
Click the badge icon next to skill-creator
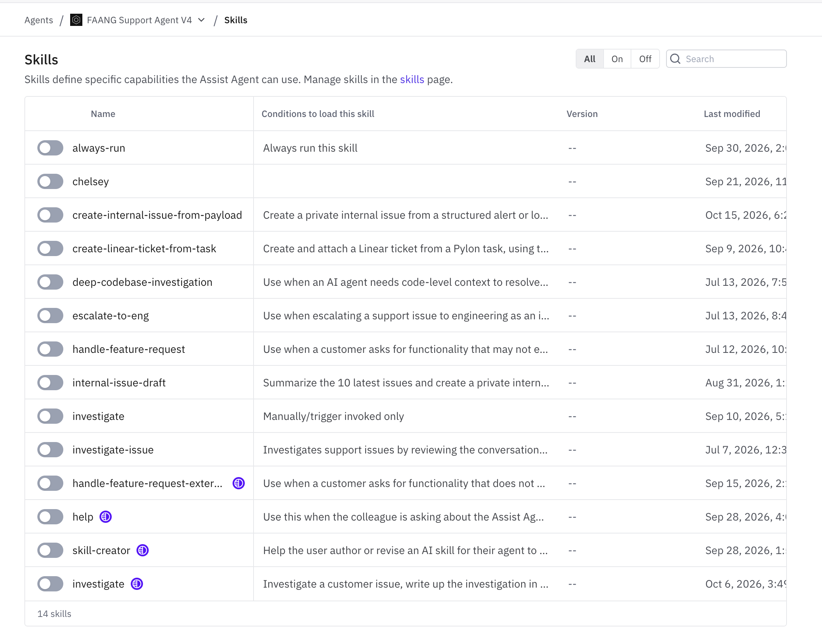click(143, 550)
